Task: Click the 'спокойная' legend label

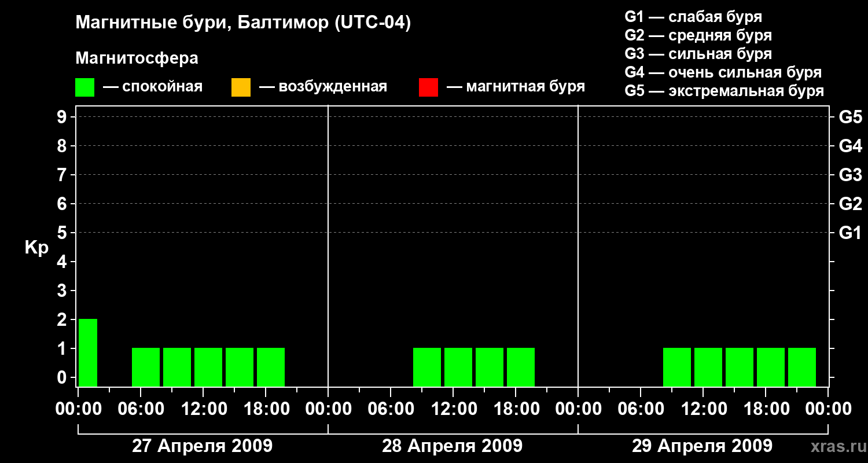Action: [163, 87]
